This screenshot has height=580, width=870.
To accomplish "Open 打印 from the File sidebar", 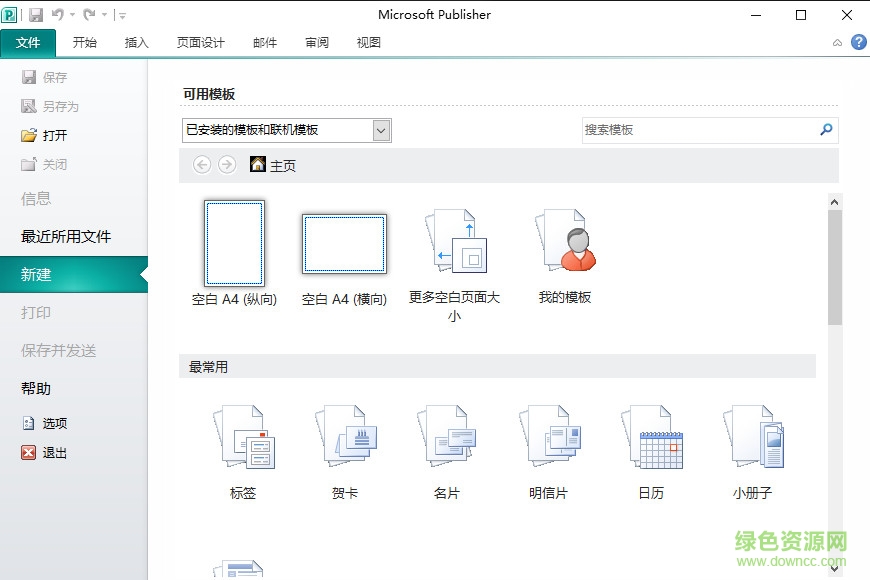I will point(35,313).
